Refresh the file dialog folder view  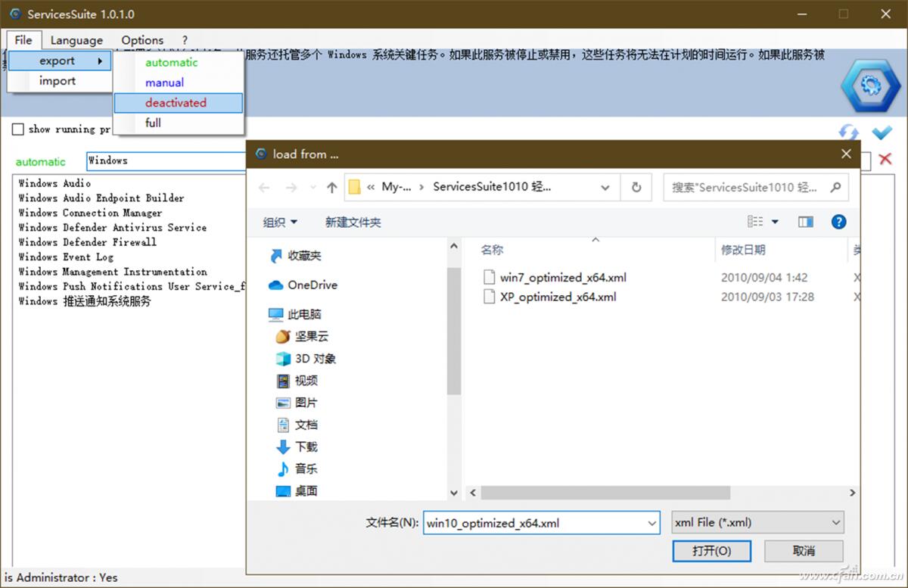point(636,188)
